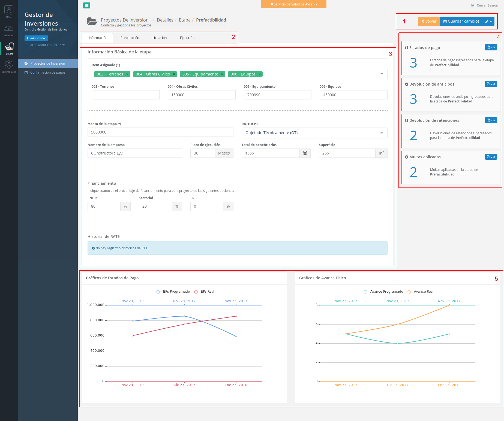Click the wrench tools dropdown button
This screenshot has height=421, width=504.
tap(488, 21)
